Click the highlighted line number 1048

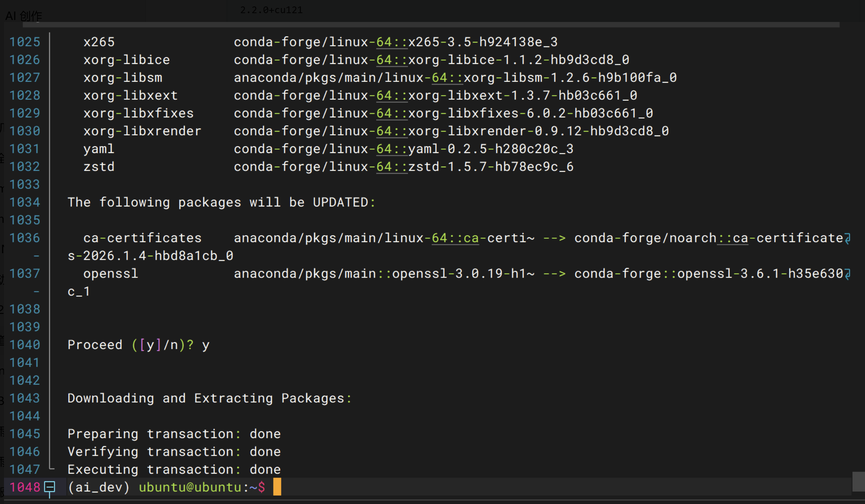pyautogui.click(x=25, y=487)
